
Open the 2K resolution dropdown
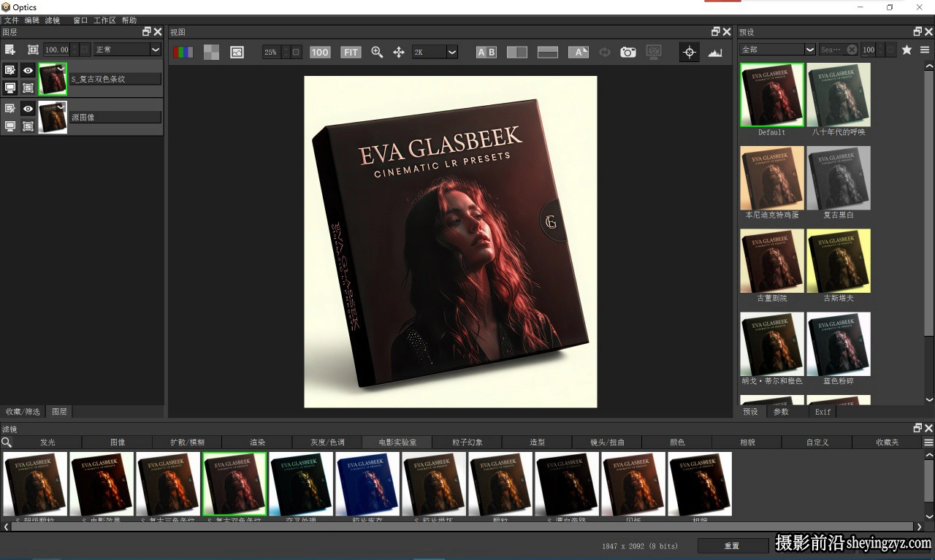[435, 52]
